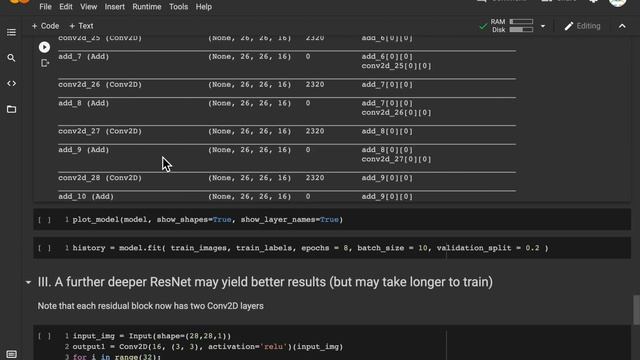Click the input_img code line
640x360 pixels.
tap(152, 336)
